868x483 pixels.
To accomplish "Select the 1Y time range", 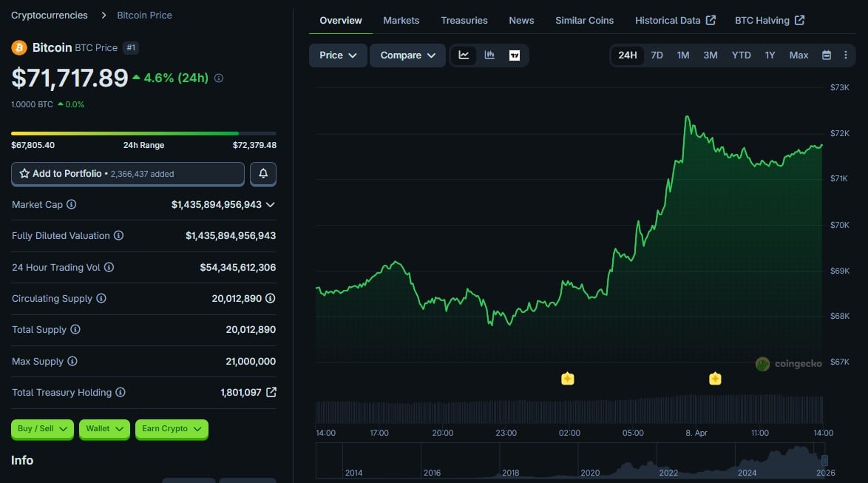I will pyautogui.click(x=770, y=55).
